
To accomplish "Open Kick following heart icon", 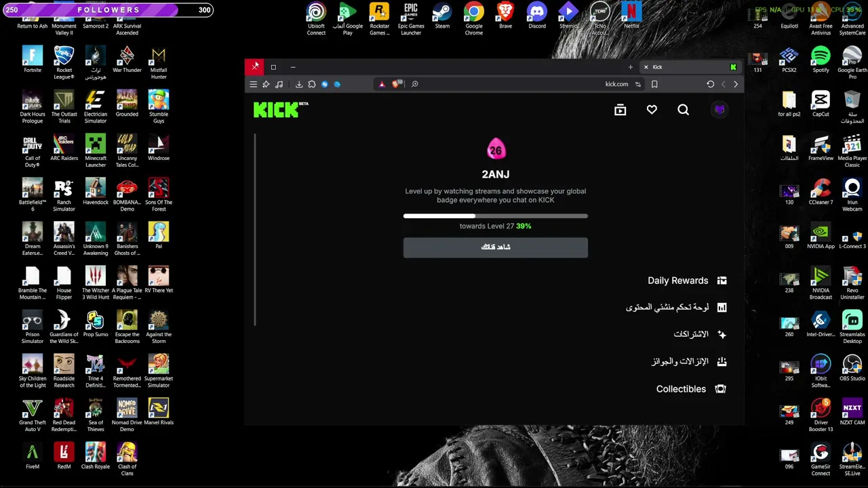I will tap(652, 110).
